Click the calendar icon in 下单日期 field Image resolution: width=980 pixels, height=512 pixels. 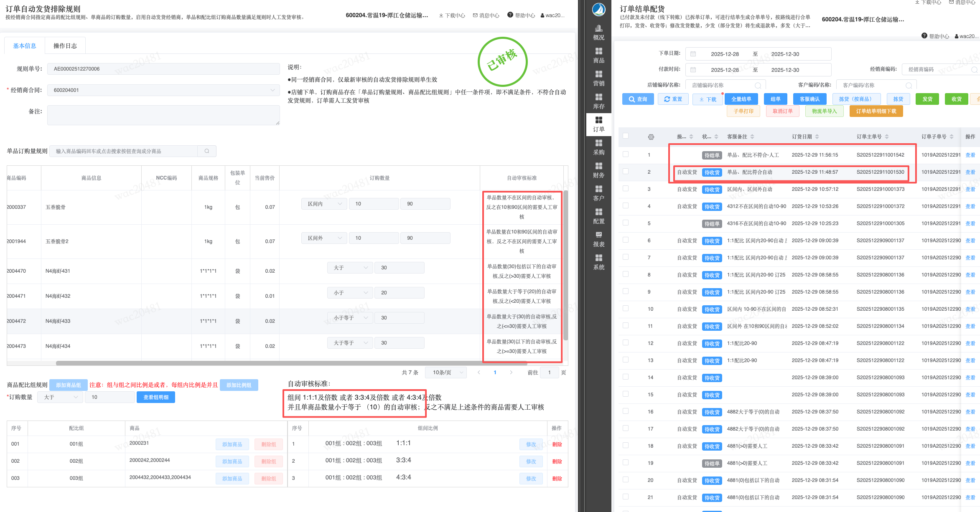pyautogui.click(x=693, y=54)
